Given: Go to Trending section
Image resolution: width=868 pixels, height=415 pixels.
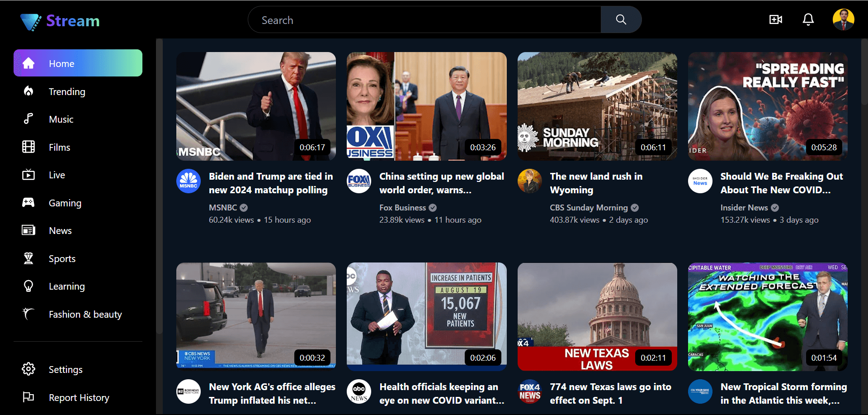Looking at the screenshot, I should [x=67, y=92].
